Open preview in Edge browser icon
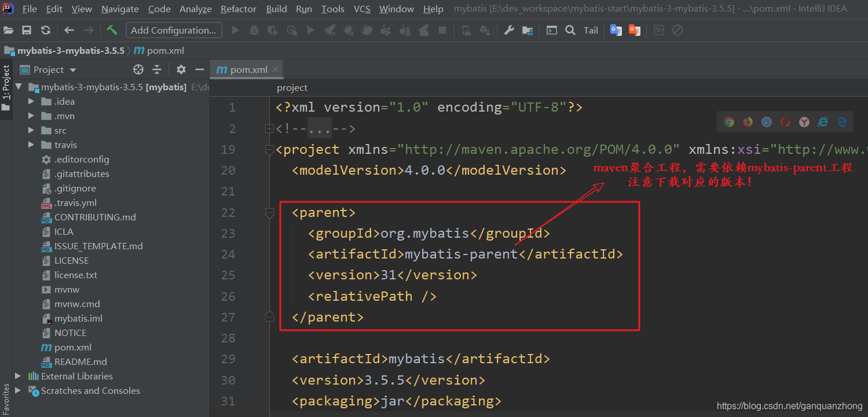The image size is (868, 417). (842, 121)
